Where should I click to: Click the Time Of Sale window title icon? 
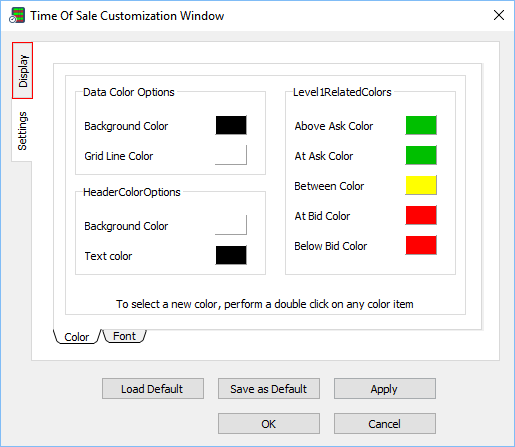pyautogui.click(x=17, y=15)
